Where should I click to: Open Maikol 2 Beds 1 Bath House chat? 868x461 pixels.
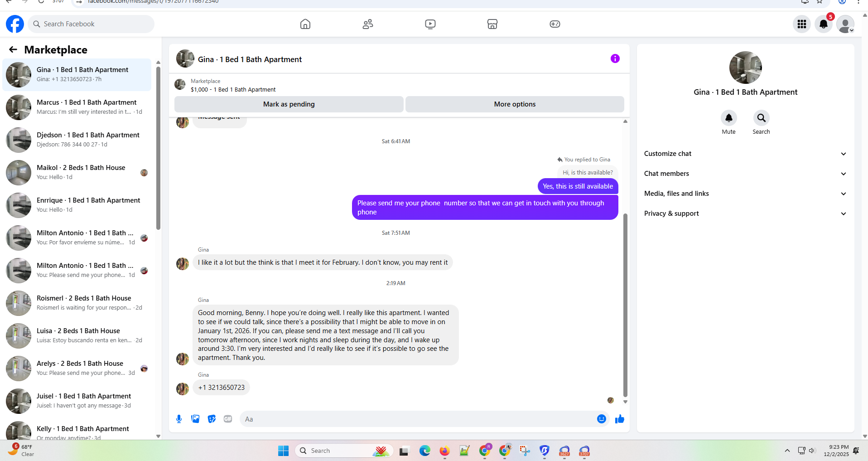(77, 173)
